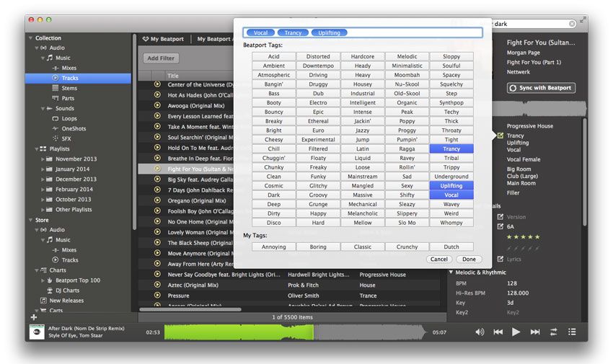
Task: Deselect the Vocal tag in grid
Action: [451, 195]
